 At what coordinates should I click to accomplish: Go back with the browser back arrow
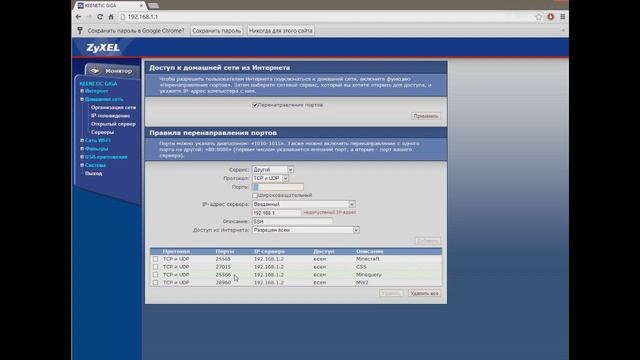click(x=78, y=17)
